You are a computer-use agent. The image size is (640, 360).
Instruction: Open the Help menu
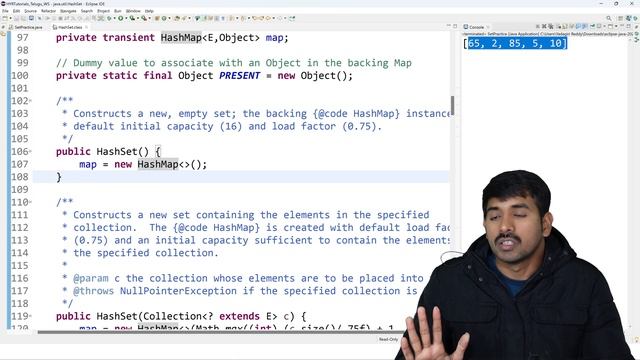(x=149, y=11)
